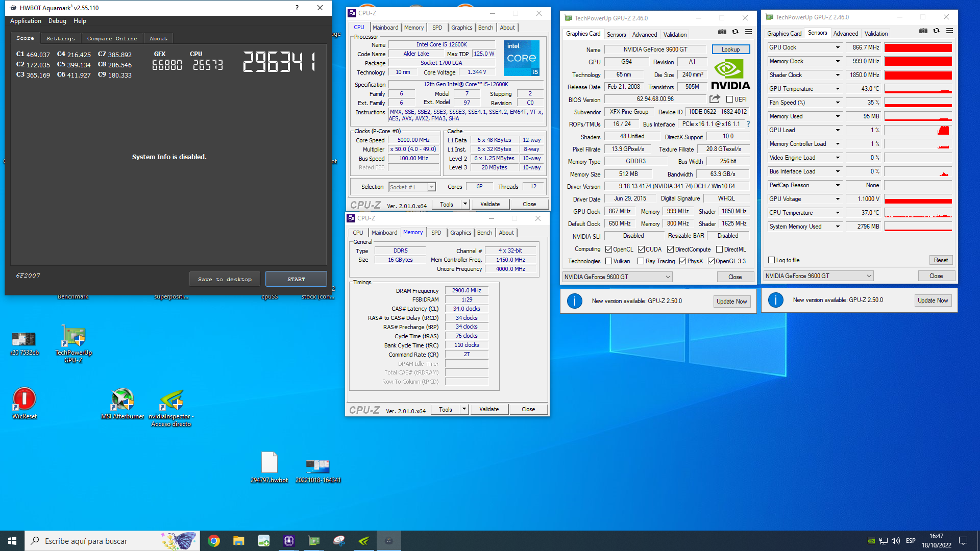980x551 pixels.
Task: Open the TechPowerUp GPU-Z desktop shortcut
Action: coord(73,344)
